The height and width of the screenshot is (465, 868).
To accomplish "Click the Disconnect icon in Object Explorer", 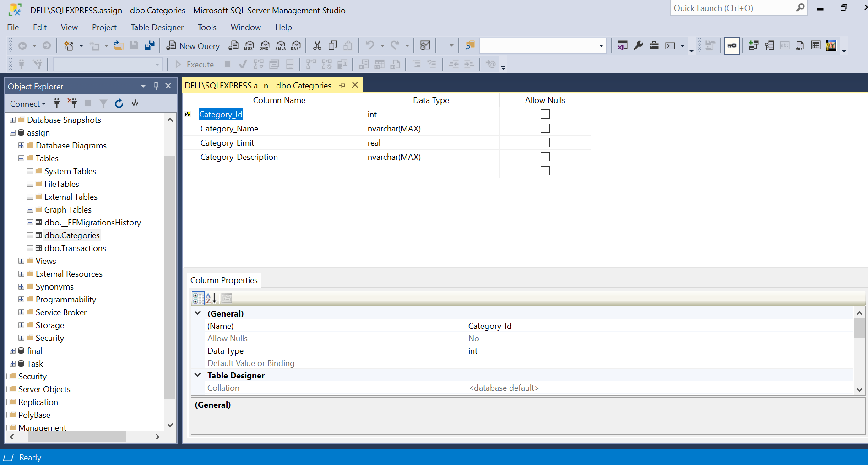I will tap(72, 104).
